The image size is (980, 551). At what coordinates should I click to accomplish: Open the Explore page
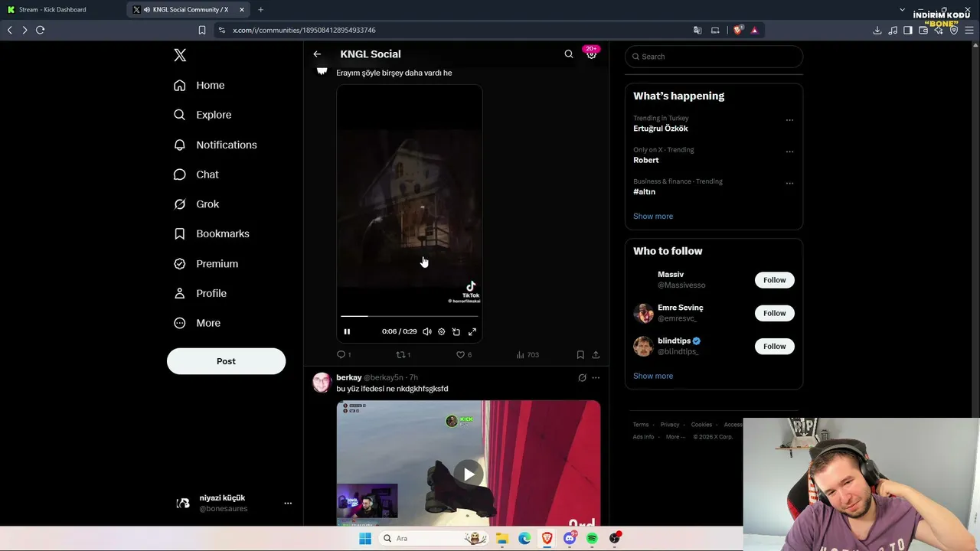[202, 115]
